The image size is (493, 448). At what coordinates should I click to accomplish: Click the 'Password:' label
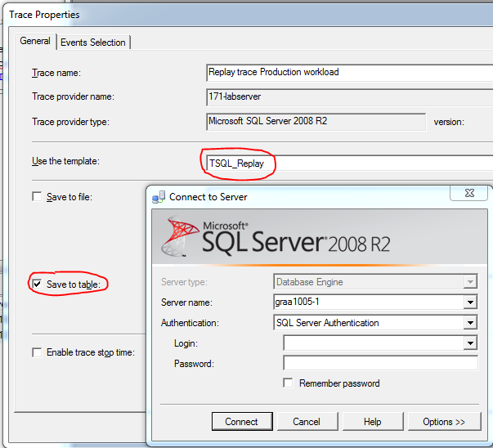tap(194, 364)
